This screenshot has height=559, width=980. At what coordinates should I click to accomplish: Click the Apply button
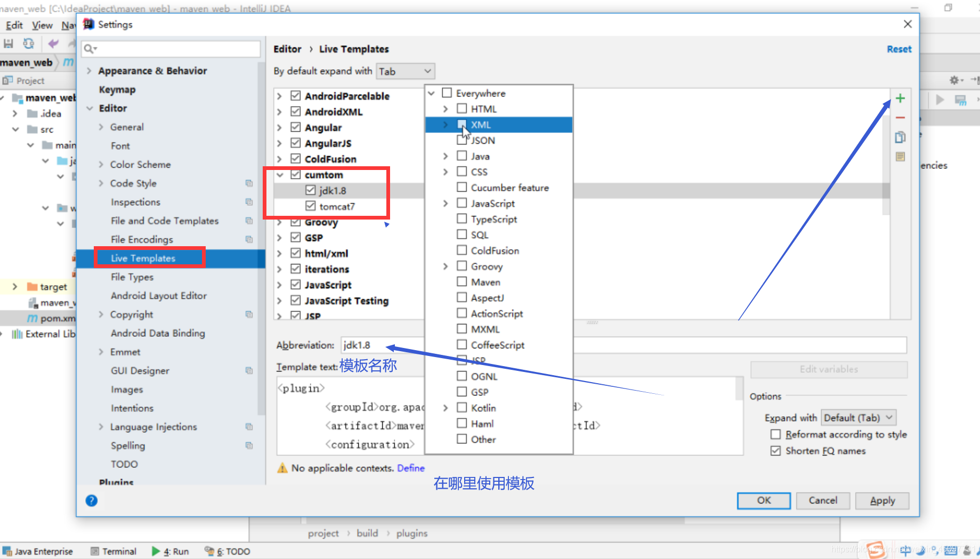click(x=882, y=500)
